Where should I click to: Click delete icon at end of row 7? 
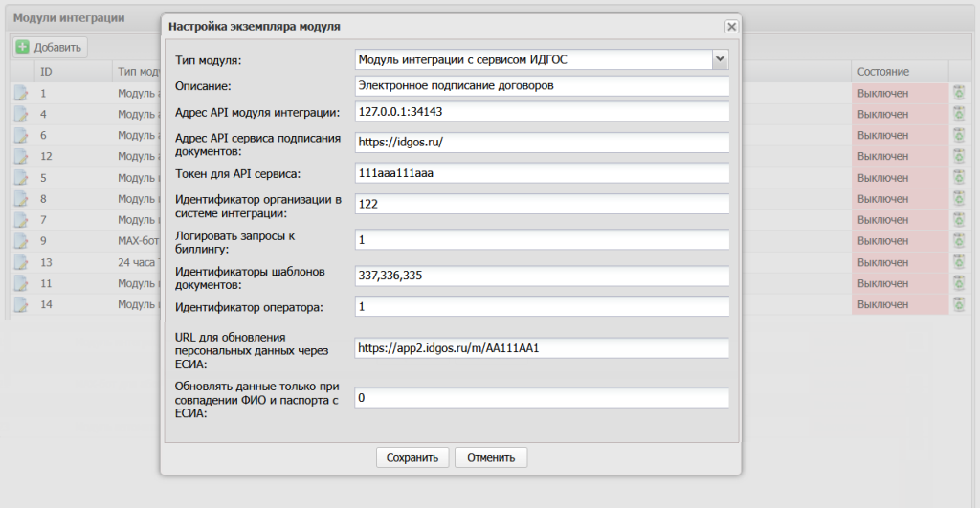pyautogui.click(x=959, y=219)
